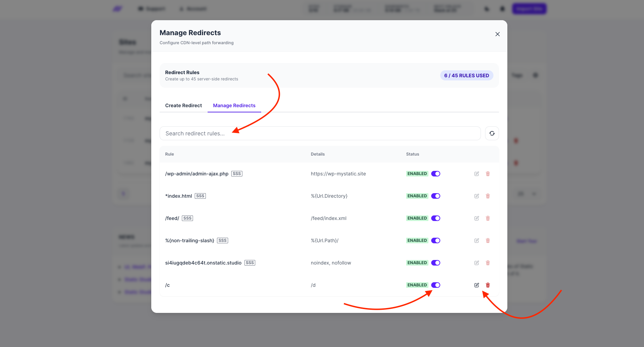Toggle off the /feed/ redirect rule
This screenshot has width=644, height=347.
436,218
